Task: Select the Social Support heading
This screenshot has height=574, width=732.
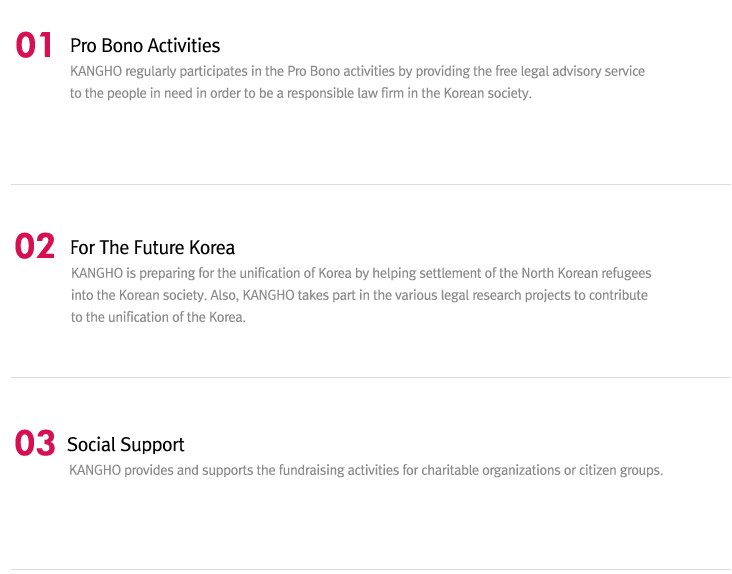Action: [126, 445]
